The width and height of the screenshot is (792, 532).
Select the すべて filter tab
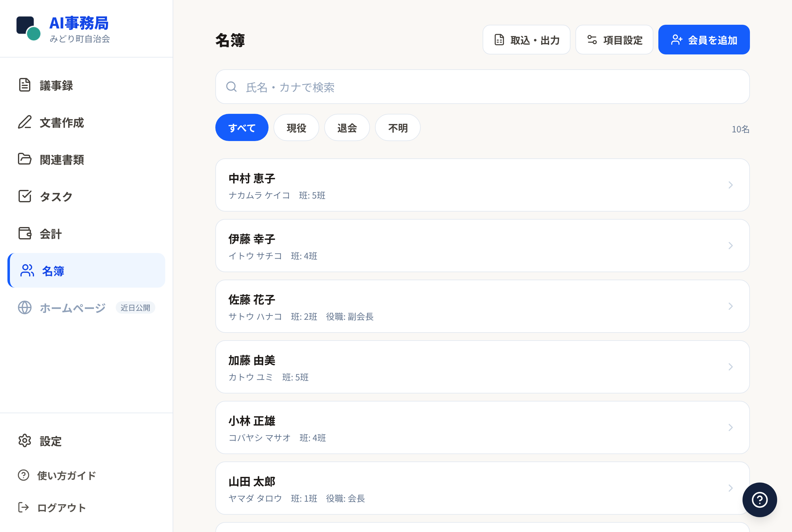pos(242,127)
